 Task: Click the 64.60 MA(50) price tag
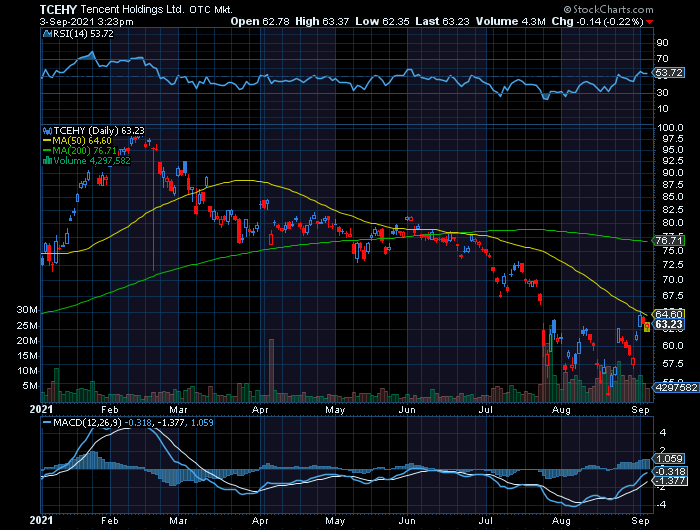(668, 314)
